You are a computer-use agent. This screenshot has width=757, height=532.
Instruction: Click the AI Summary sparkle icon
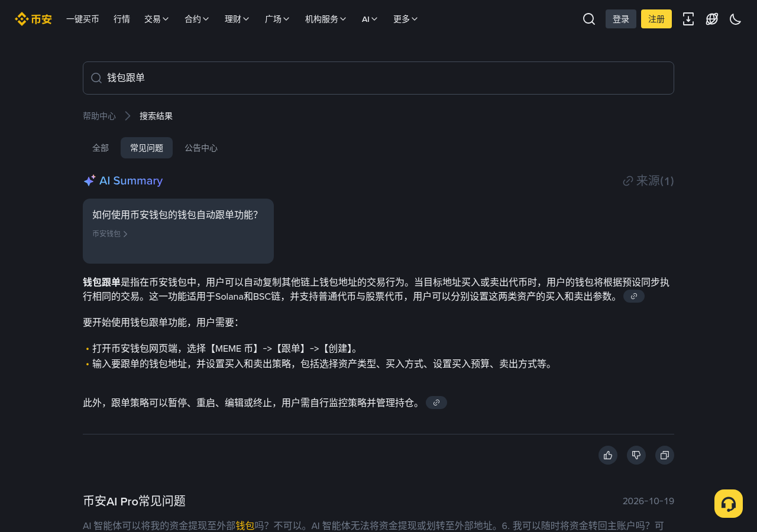tap(89, 181)
